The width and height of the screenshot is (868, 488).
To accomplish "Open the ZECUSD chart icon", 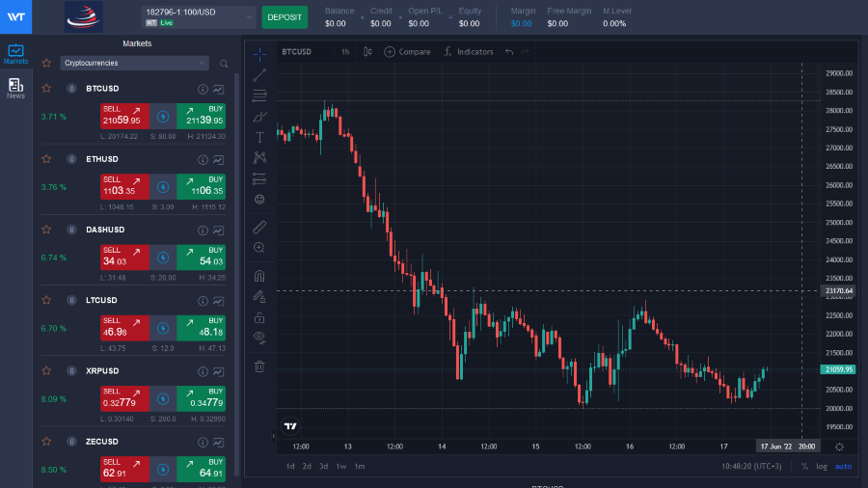I will tap(219, 442).
